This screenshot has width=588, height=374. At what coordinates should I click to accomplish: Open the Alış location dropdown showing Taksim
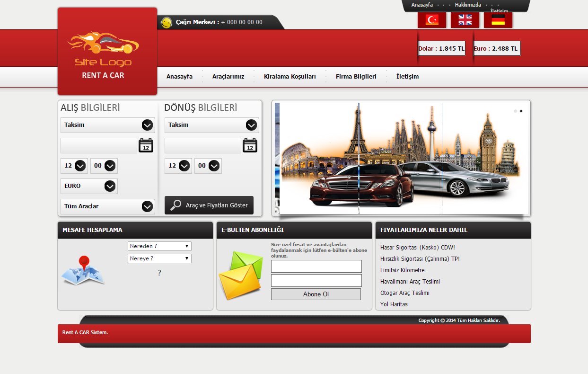coord(108,125)
